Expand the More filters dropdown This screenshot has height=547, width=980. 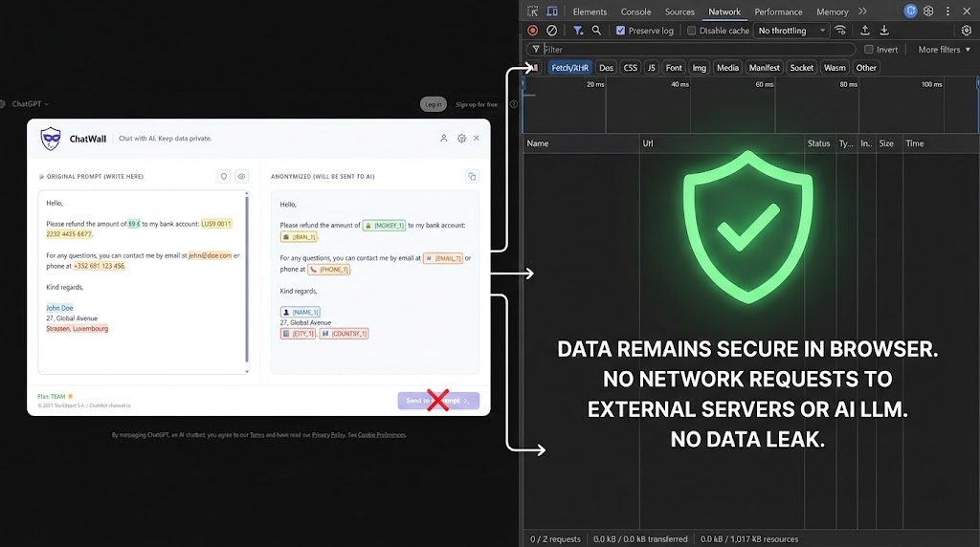pyautogui.click(x=944, y=50)
